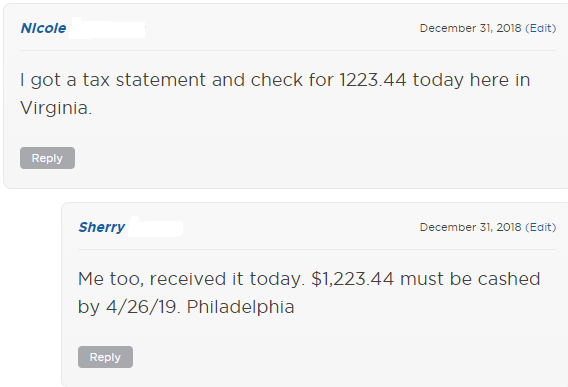The width and height of the screenshot is (568, 387).
Task: Click the date on Sherry's comment
Action: [x=470, y=227]
